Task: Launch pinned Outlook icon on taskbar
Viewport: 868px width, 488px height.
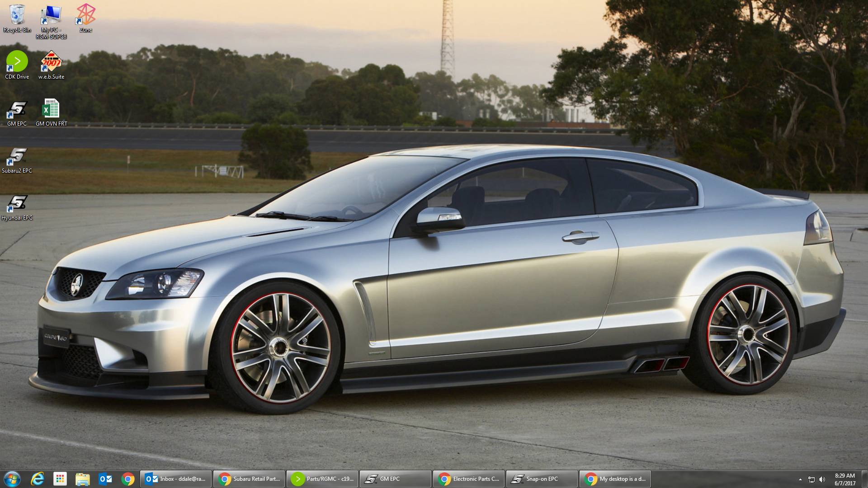Action: pos(105,479)
